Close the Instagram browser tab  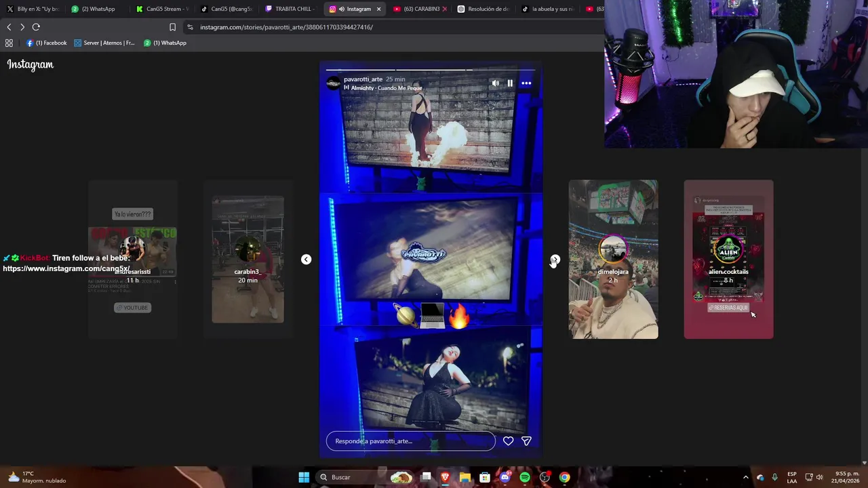[x=378, y=9]
